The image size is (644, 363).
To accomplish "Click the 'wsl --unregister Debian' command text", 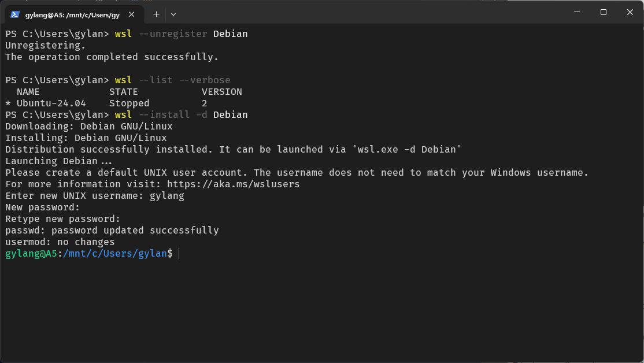I will coord(181,34).
